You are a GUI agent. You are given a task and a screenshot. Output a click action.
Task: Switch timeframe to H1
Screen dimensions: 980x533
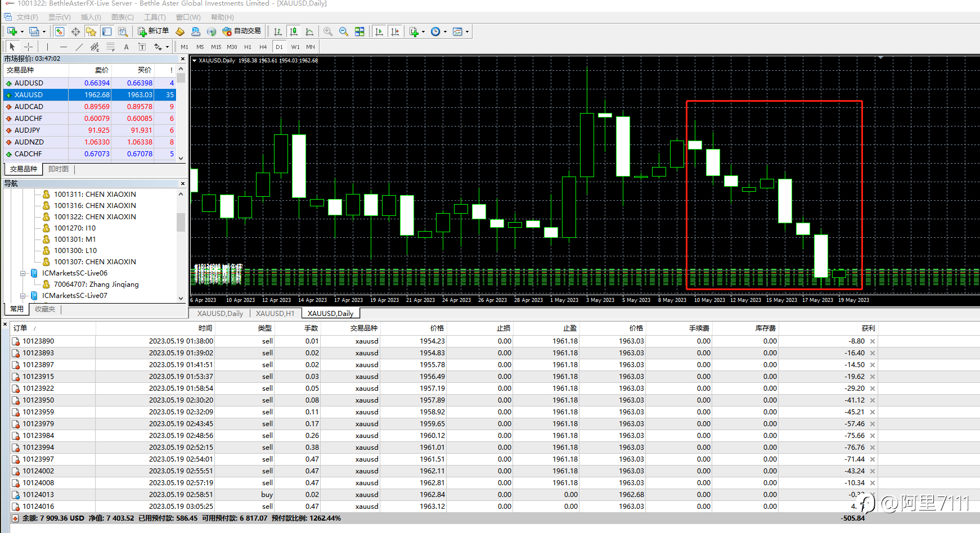[x=248, y=47]
